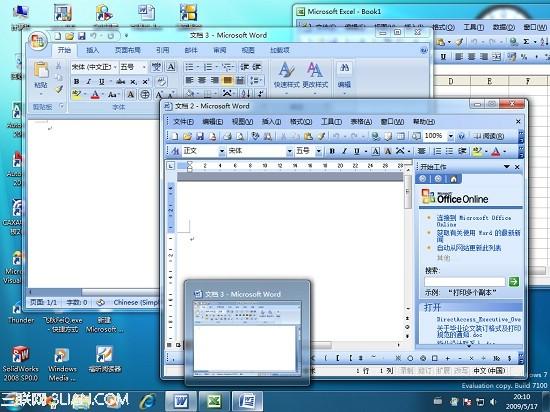550x412 pixels.
Task: Toggle Underline in Word 2007 ribbon
Action: point(101,81)
